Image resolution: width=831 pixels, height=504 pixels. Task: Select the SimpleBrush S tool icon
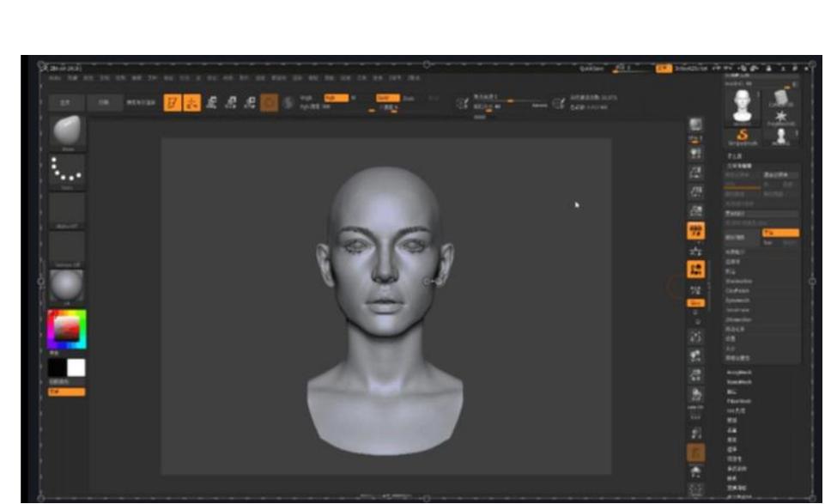pyautogui.click(x=742, y=137)
